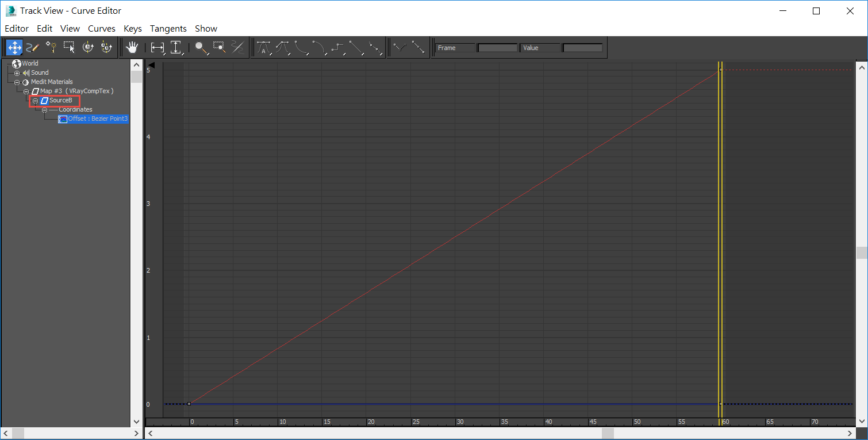Select Offset : Bezier Point3 track

[98, 119]
